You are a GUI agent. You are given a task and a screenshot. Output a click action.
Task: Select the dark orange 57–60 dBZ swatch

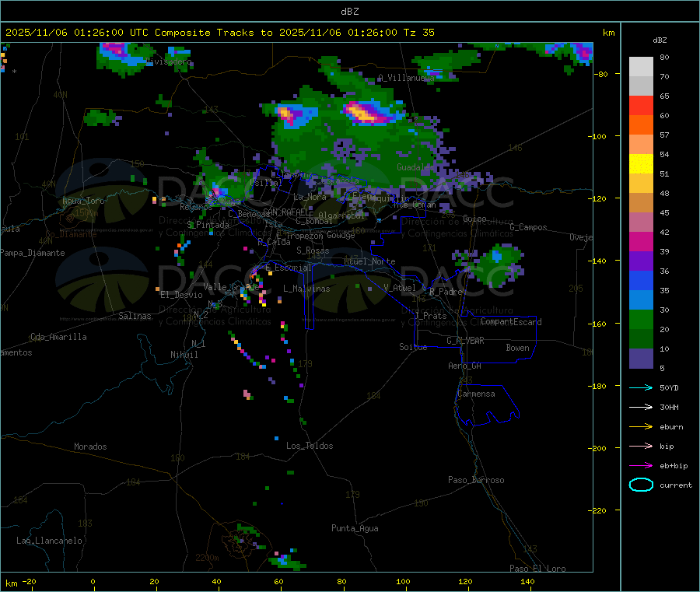click(641, 125)
